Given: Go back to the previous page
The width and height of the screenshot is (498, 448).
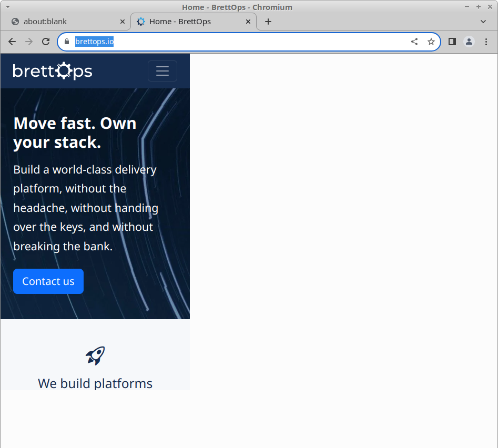Looking at the screenshot, I should pos(12,42).
